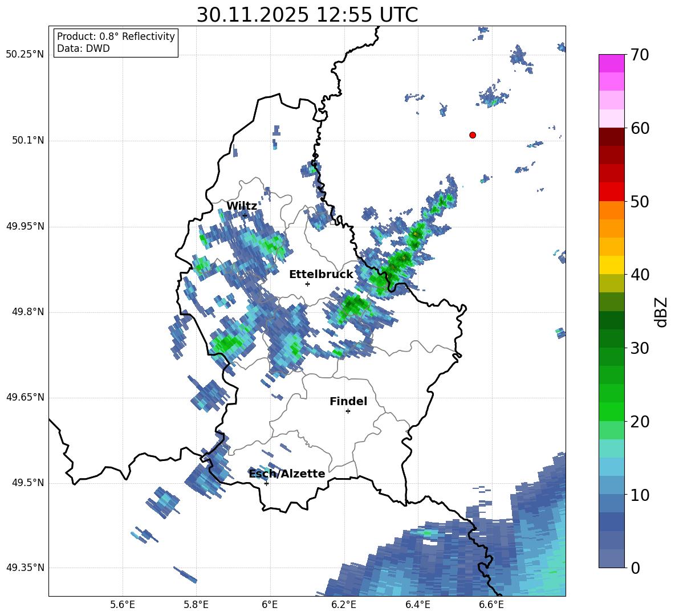Image resolution: width=675 pixels, height=616 pixels.
Task: Click the 49.8°N latitude label
Action: (28, 312)
